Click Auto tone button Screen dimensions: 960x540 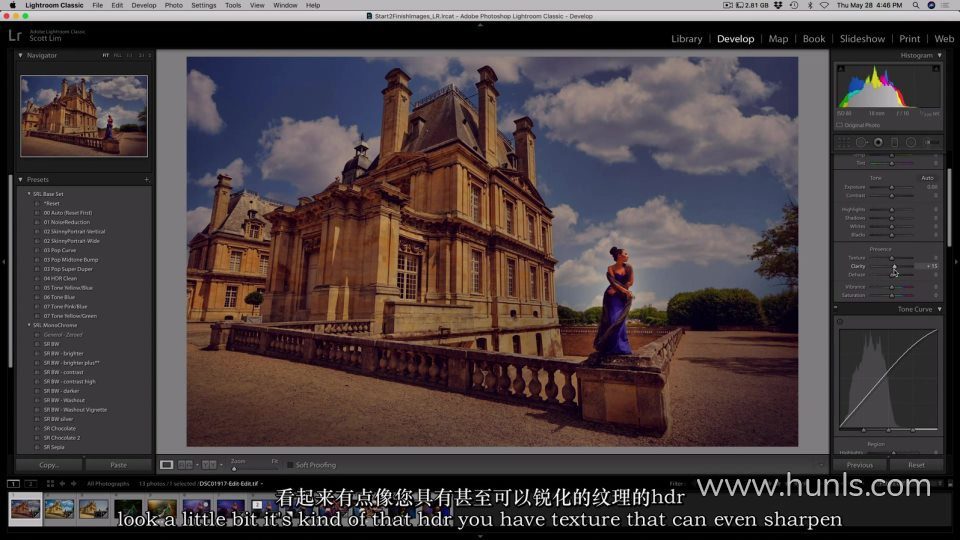(927, 178)
